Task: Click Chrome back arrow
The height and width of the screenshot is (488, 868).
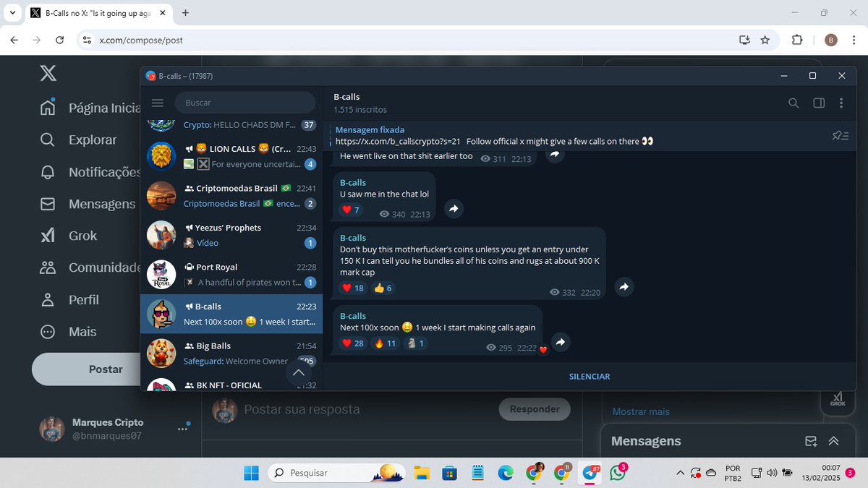Action: (14, 40)
